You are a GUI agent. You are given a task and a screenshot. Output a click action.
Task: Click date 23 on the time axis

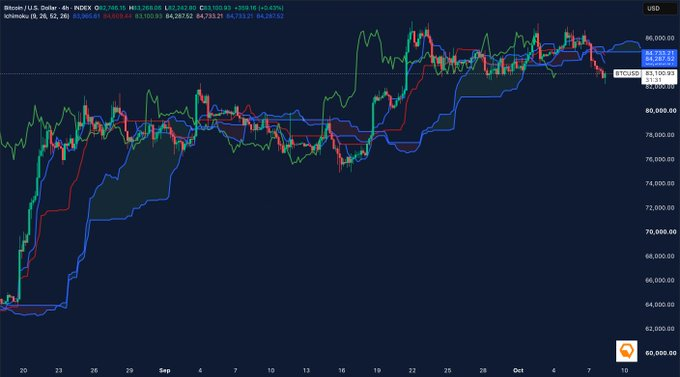tap(59, 370)
